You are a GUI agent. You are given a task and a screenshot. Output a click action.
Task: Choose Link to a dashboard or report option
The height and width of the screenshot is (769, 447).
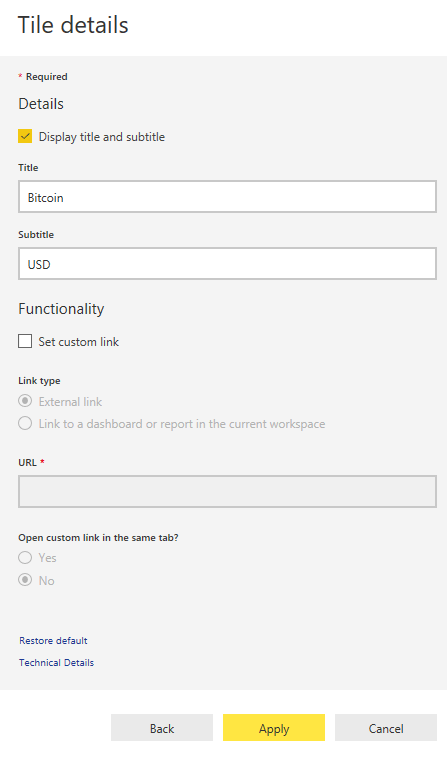tap(25, 423)
